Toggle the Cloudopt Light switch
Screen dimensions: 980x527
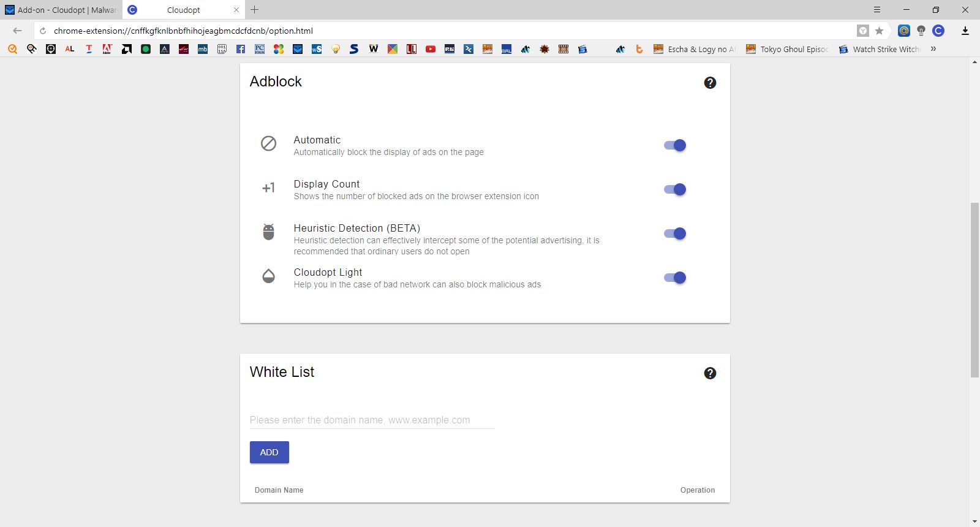pos(675,278)
